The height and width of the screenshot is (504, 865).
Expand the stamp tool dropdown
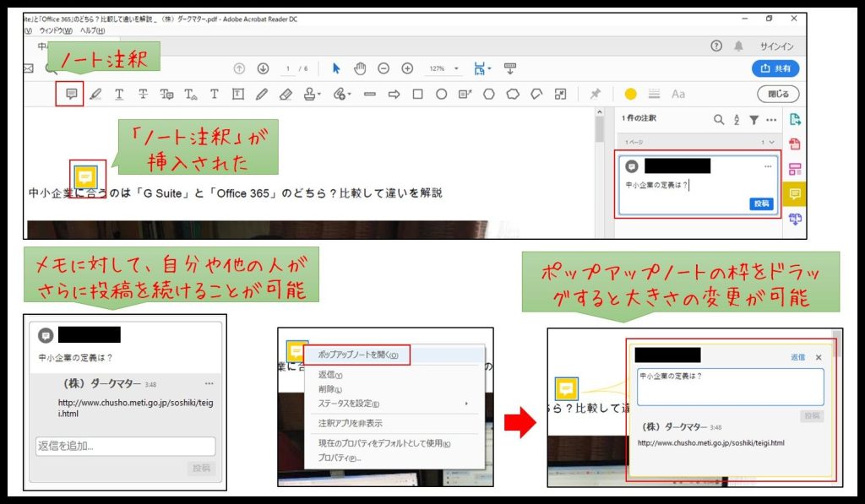(x=313, y=95)
